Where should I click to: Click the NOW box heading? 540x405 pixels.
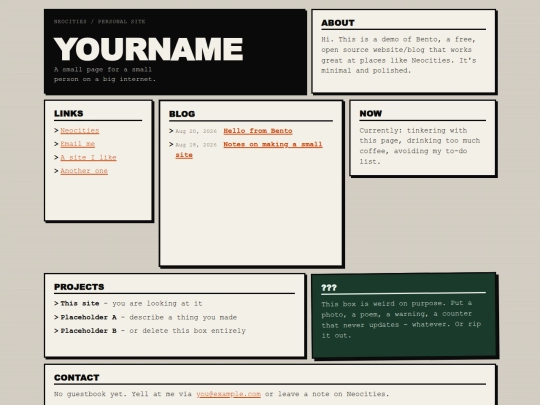pos(371,114)
